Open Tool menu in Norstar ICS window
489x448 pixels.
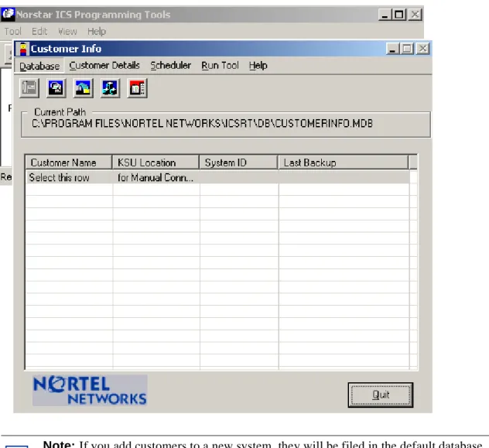point(13,32)
